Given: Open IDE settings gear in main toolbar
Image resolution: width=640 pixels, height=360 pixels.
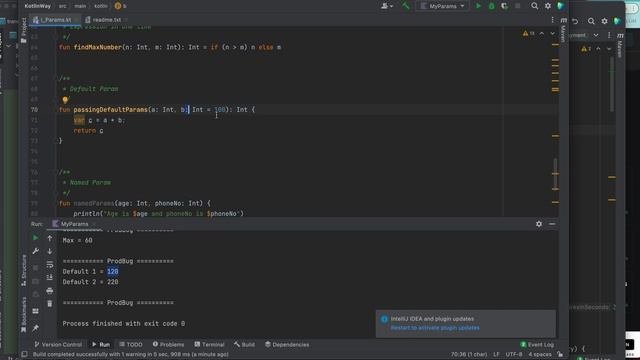Looking at the screenshot, I should pos(548,6).
